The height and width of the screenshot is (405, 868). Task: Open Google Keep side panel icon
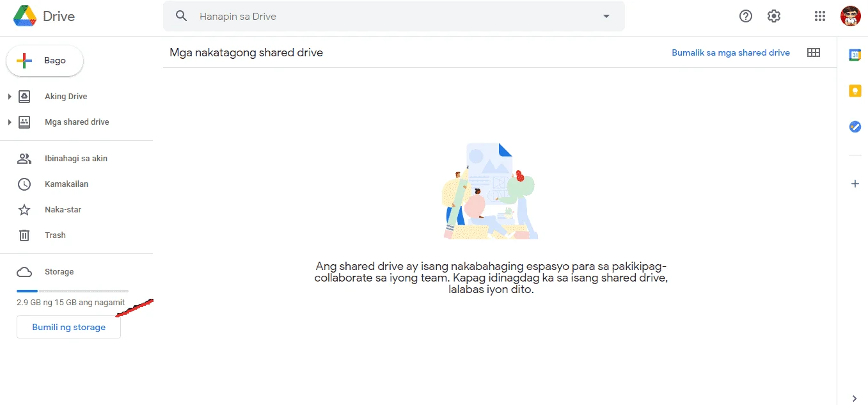(x=855, y=91)
